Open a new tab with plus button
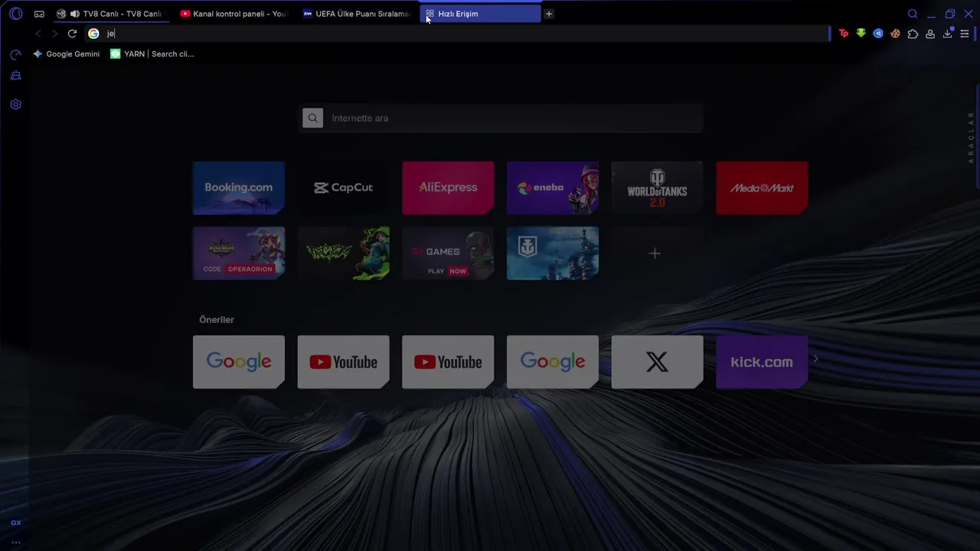Viewport: 980px width, 551px height. 549,14
